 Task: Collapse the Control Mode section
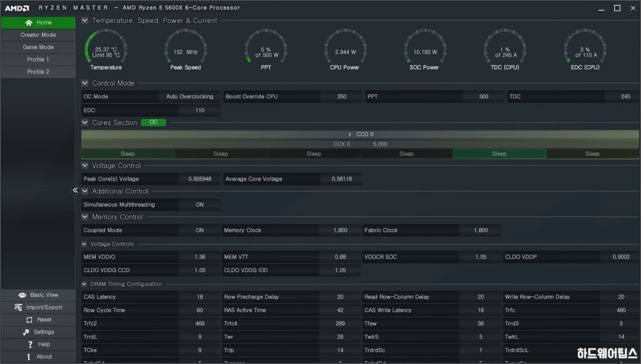[x=85, y=83]
